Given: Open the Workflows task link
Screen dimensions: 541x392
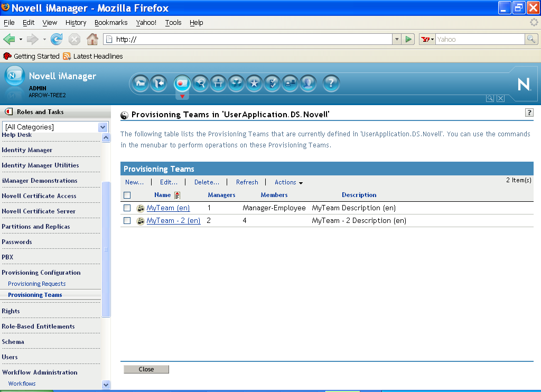Looking at the screenshot, I should coord(22,384).
